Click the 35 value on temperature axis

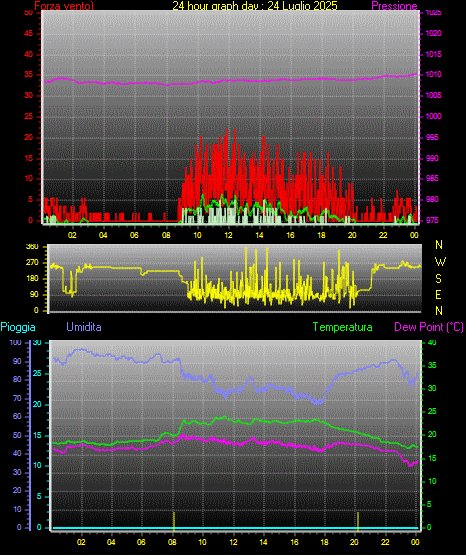pyautogui.click(x=432, y=365)
